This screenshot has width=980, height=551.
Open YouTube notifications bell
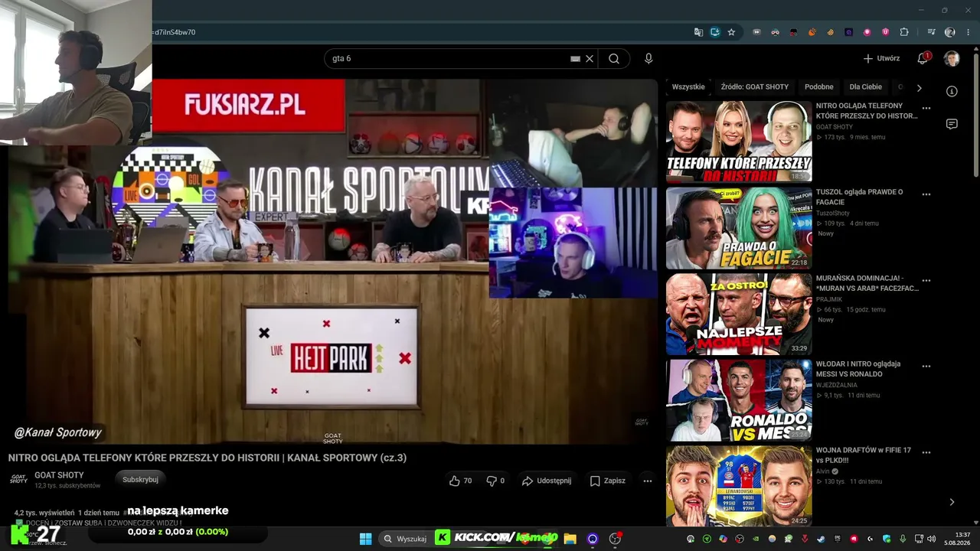(923, 58)
